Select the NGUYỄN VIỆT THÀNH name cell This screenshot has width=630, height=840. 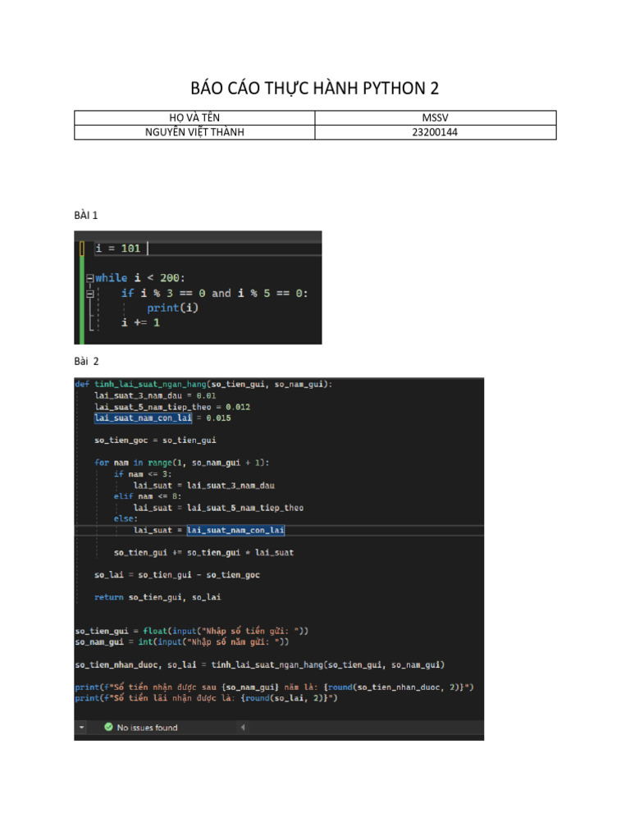coord(194,132)
